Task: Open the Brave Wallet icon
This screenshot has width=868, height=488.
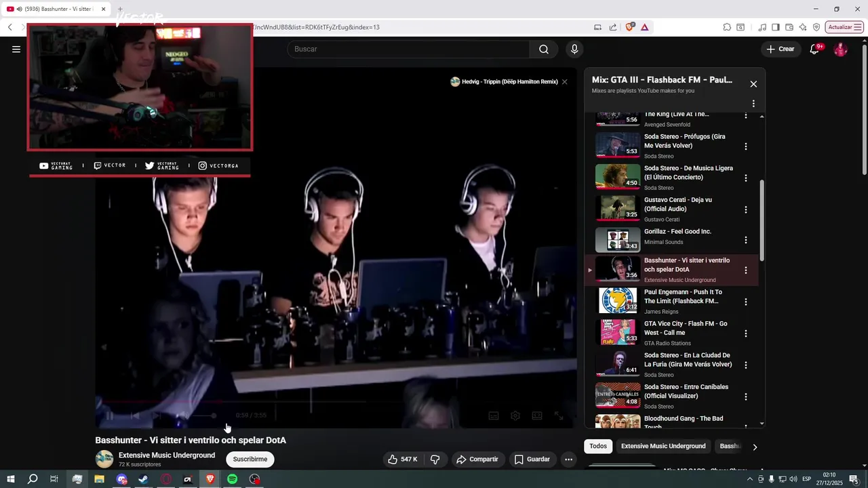Action: (x=789, y=27)
